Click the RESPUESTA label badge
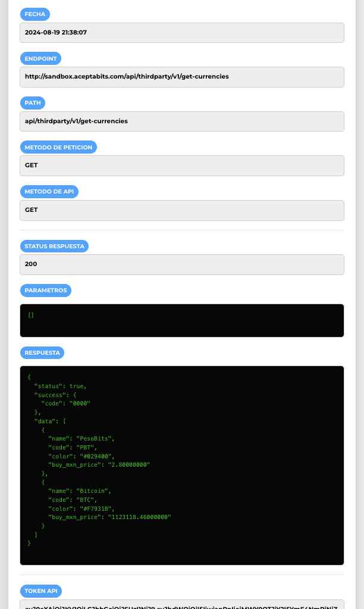Viewport: 364px width, 609px height. (x=42, y=352)
